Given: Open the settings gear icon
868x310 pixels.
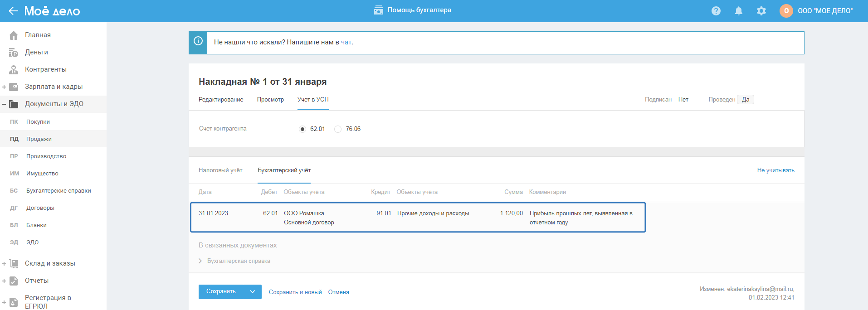Looking at the screenshot, I should tap(761, 11).
